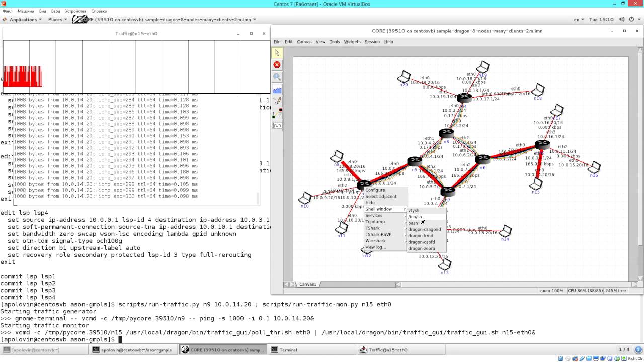Open the File menu in CORE

click(277, 42)
